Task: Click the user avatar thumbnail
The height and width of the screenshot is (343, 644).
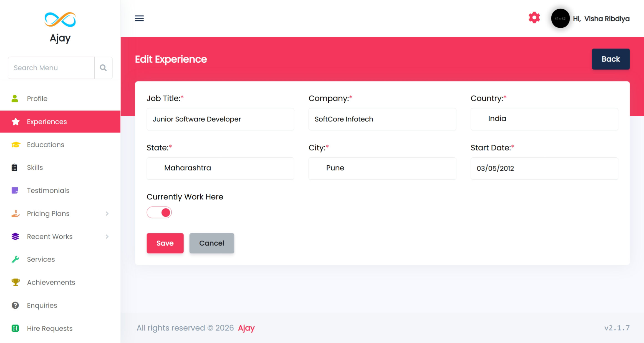Action: pos(560,19)
